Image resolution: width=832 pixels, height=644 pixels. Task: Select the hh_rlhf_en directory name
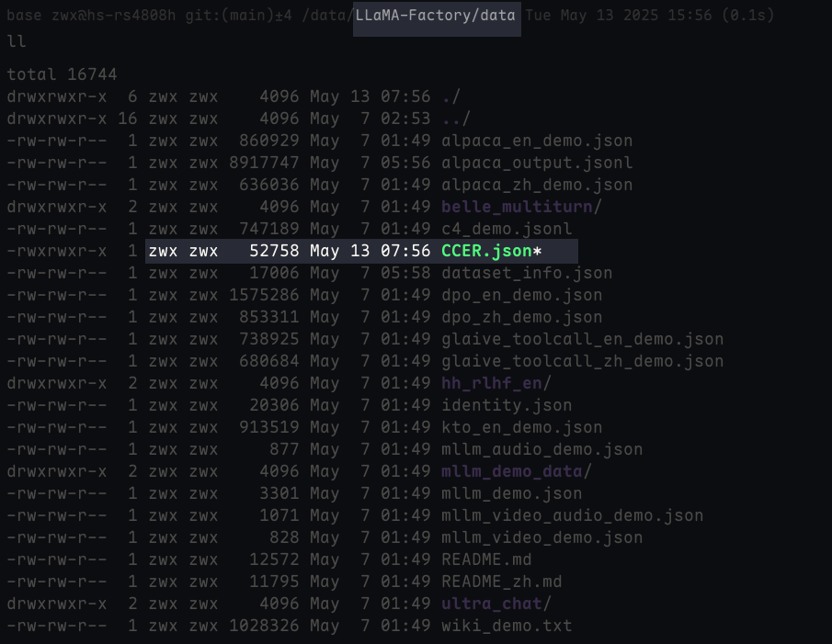click(x=492, y=383)
